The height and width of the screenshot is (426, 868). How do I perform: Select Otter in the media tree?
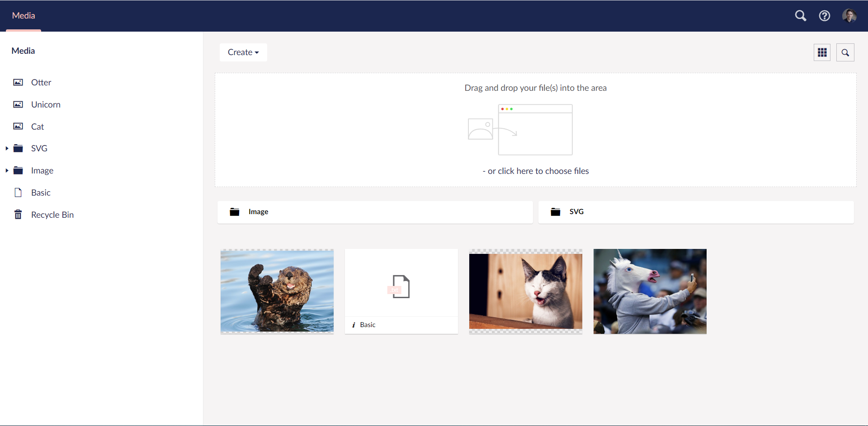pos(41,82)
